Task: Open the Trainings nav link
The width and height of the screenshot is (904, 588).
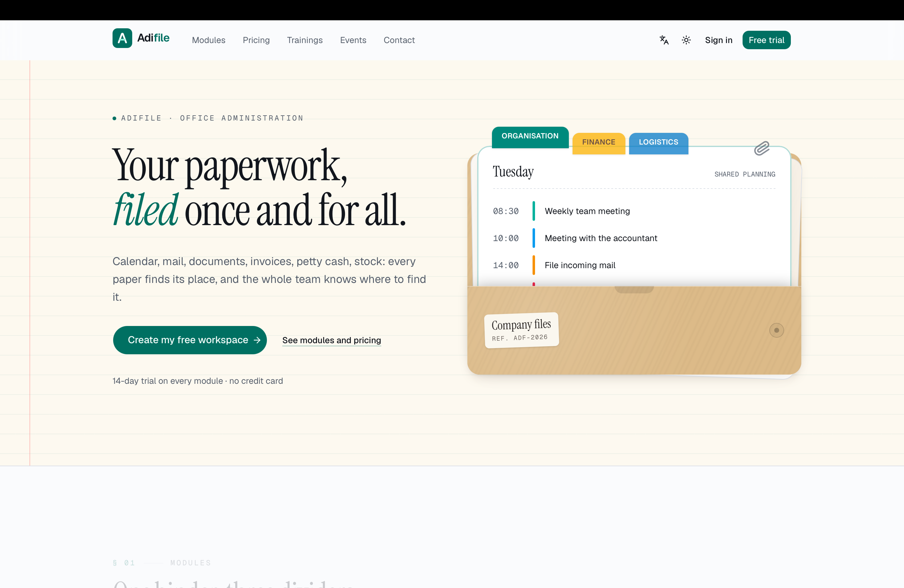Action: [305, 40]
